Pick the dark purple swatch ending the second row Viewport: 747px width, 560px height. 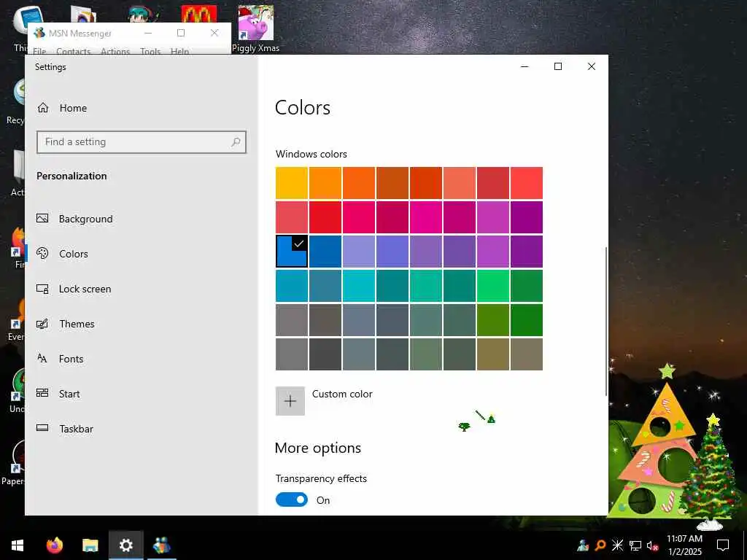coord(527,217)
